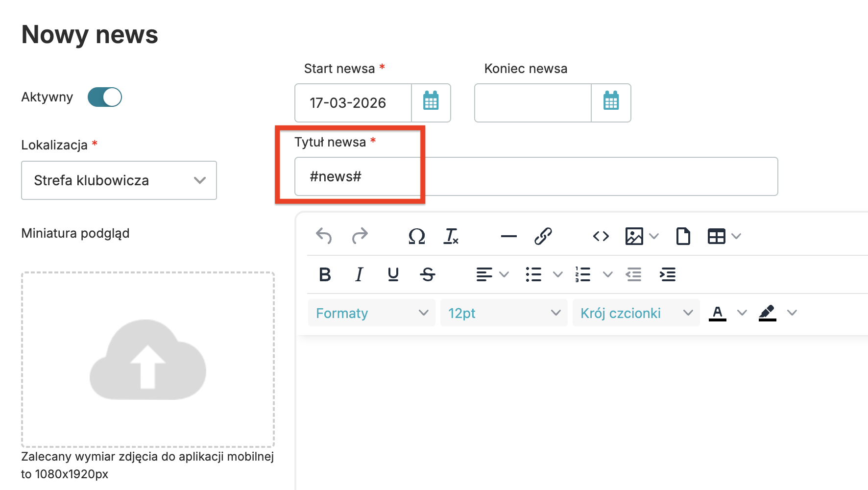Toggle the Aktywny switch

click(105, 97)
